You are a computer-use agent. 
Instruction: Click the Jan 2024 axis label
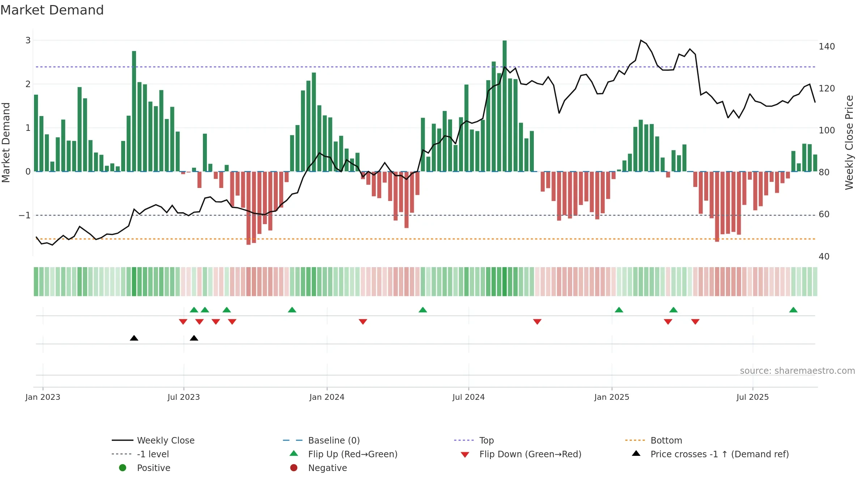click(327, 397)
